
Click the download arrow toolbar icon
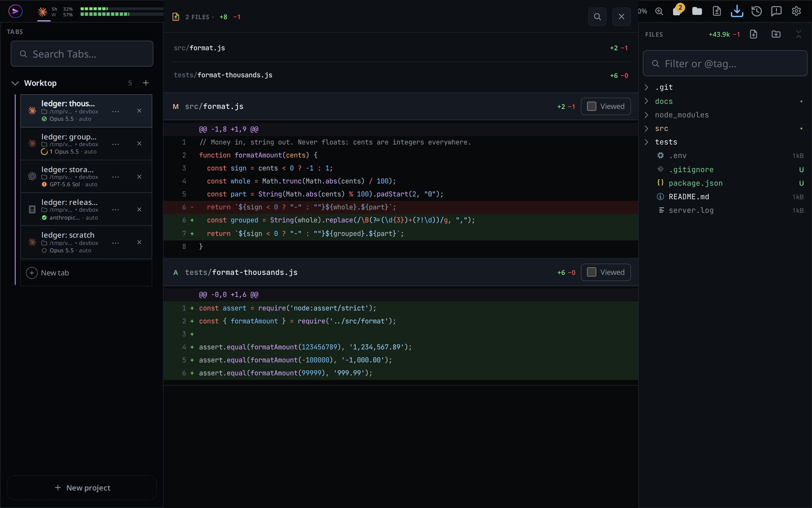point(737,11)
